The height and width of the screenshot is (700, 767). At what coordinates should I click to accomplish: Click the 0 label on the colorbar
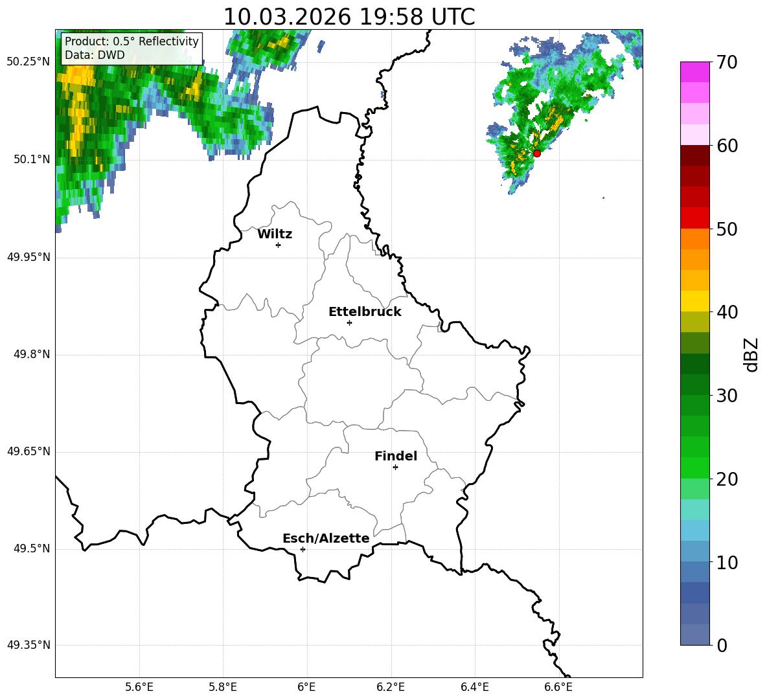tap(722, 646)
